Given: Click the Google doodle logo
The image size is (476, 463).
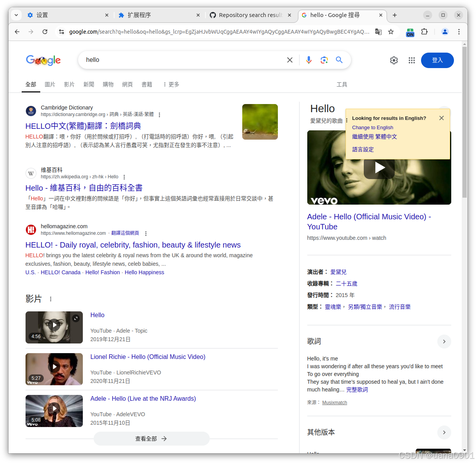Looking at the screenshot, I should pyautogui.click(x=43, y=60).
